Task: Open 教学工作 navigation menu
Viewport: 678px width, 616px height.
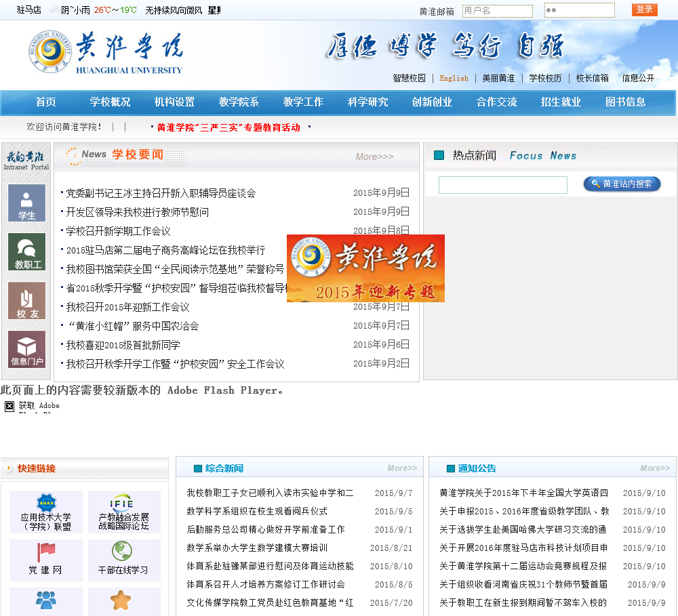Action: coord(303,102)
